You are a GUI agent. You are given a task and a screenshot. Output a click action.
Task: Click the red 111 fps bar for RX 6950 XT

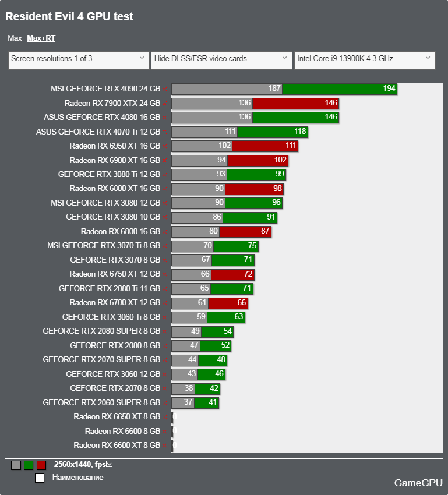[265, 146]
